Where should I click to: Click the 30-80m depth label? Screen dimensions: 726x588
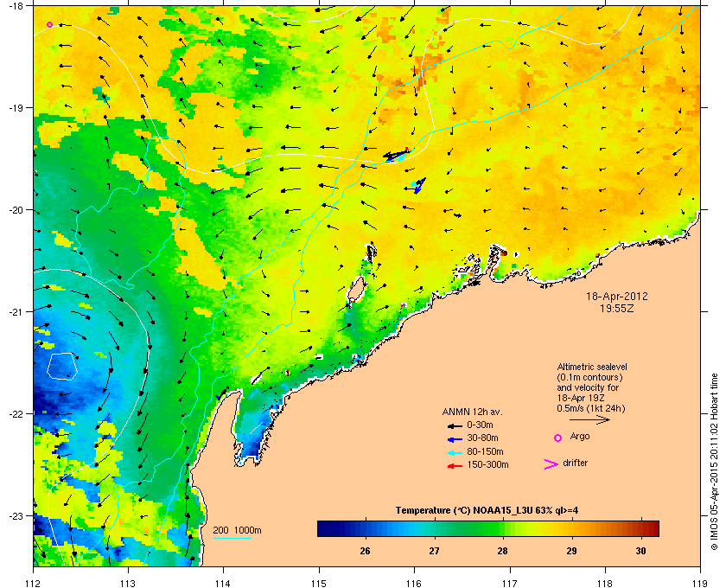click(483, 438)
